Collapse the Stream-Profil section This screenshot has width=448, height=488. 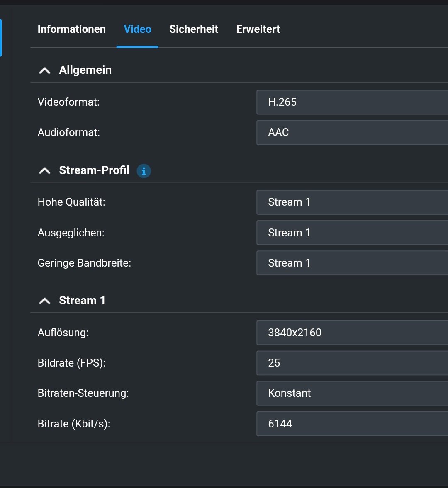(44, 170)
